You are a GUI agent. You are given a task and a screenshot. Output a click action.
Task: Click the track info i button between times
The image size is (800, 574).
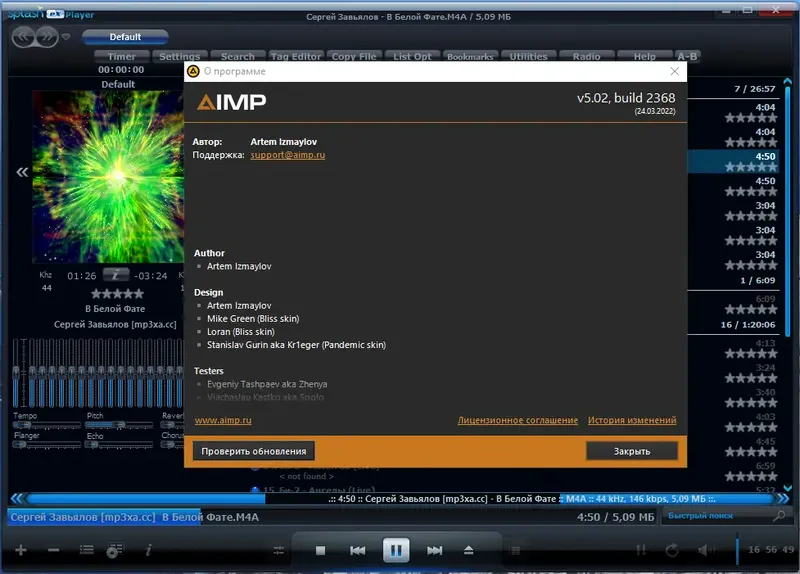(116, 275)
